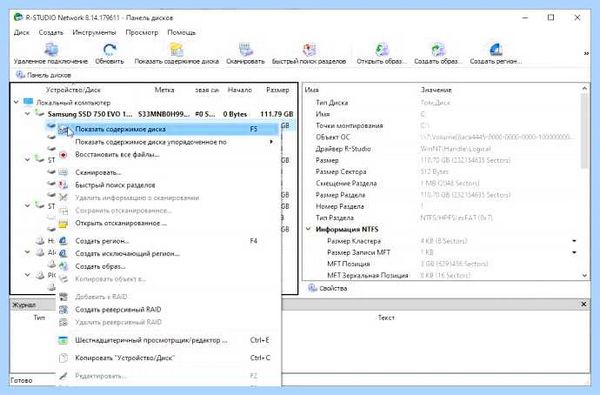The height and width of the screenshot is (395, 600).
Task: Click the Удаленное подключение toolbar icon
Action: [x=51, y=54]
